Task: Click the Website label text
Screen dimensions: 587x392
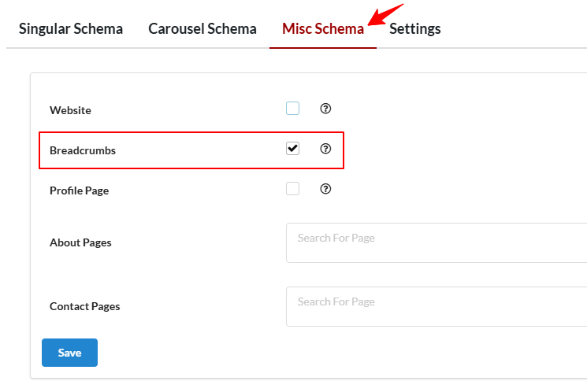Action: (x=70, y=110)
